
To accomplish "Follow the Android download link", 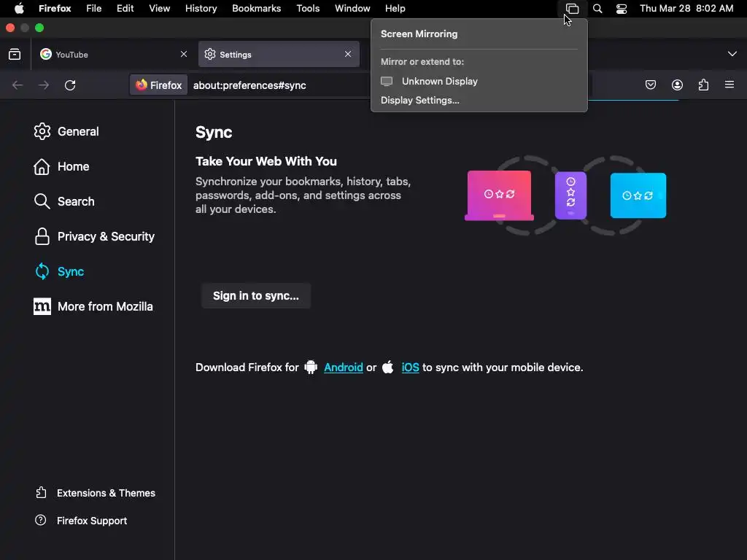I will tap(343, 367).
